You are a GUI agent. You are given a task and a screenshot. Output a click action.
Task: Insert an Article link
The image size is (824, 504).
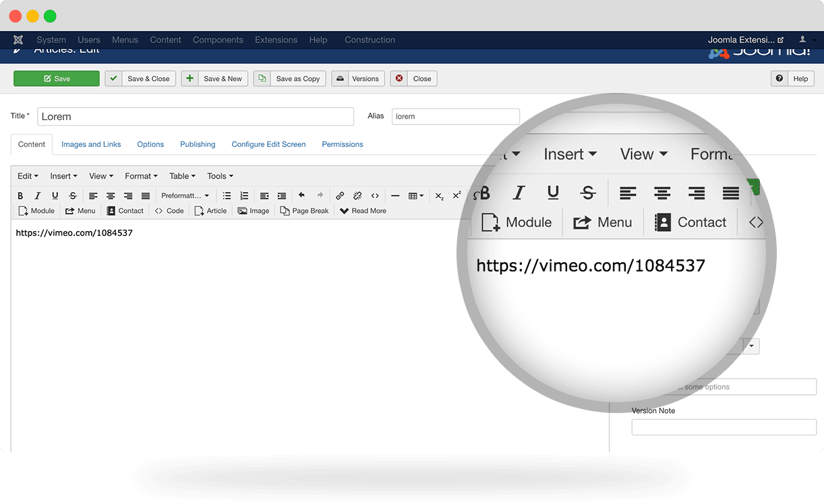point(210,211)
